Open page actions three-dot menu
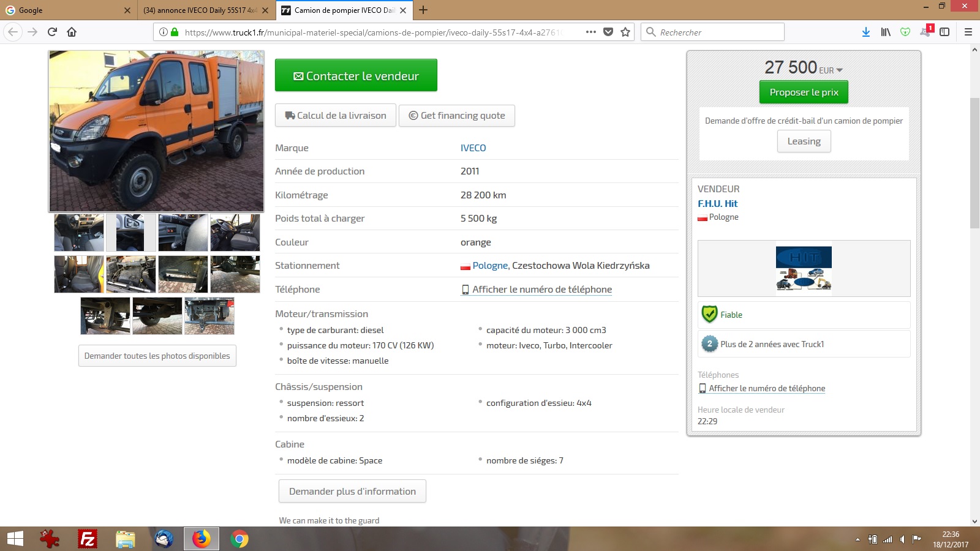This screenshot has width=980, height=551. pos(590,32)
